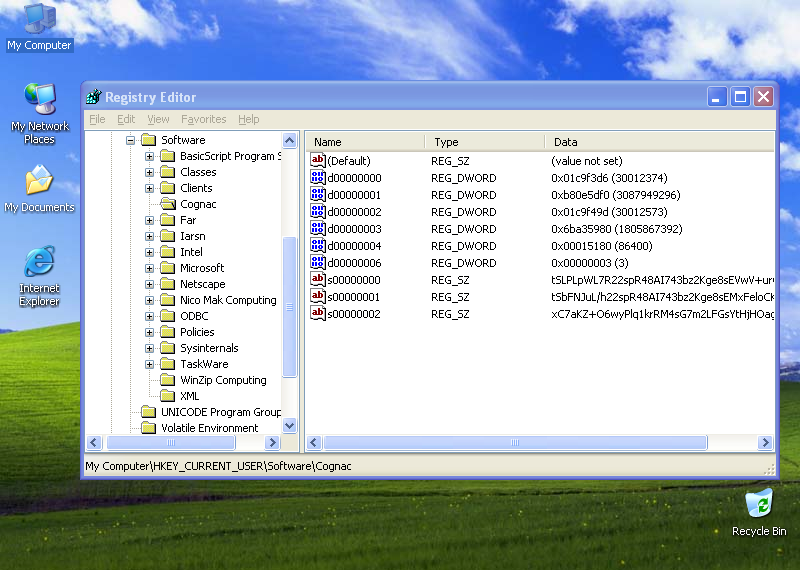The image size is (800, 570).
Task: Click the tree's vertical scrollbar thumb
Action: tap(289, 307)
